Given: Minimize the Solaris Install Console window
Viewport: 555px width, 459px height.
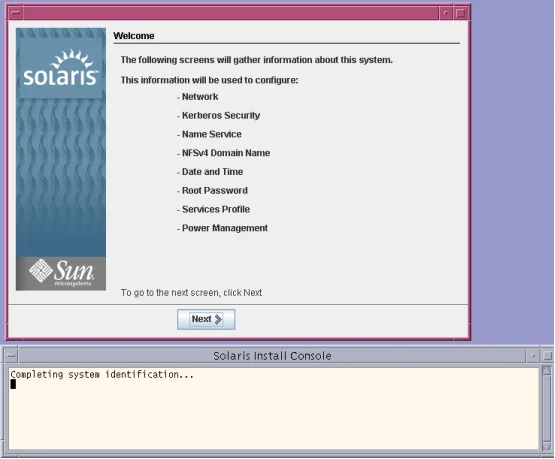Looking at the screenshot, I should click(533, 356).
